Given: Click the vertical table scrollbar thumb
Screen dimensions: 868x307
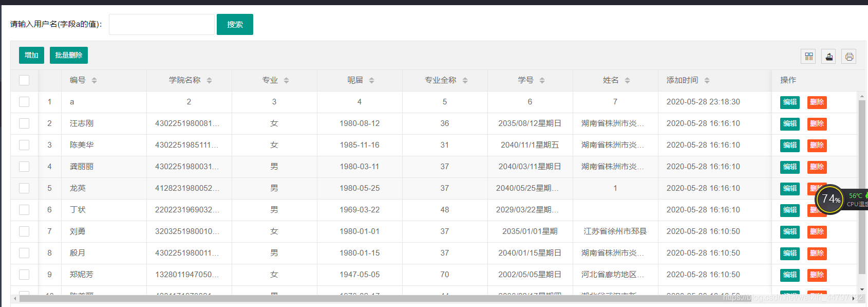Looking at the screenshot, I should [x=862, y=187].
